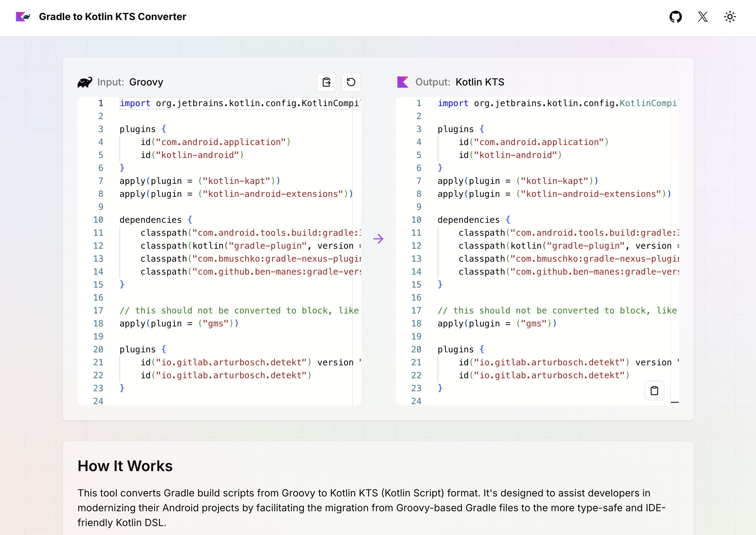Click line number 20 in the input gutter
The image size is (756, 535).
pyautogui.click(x=98, y=349)
